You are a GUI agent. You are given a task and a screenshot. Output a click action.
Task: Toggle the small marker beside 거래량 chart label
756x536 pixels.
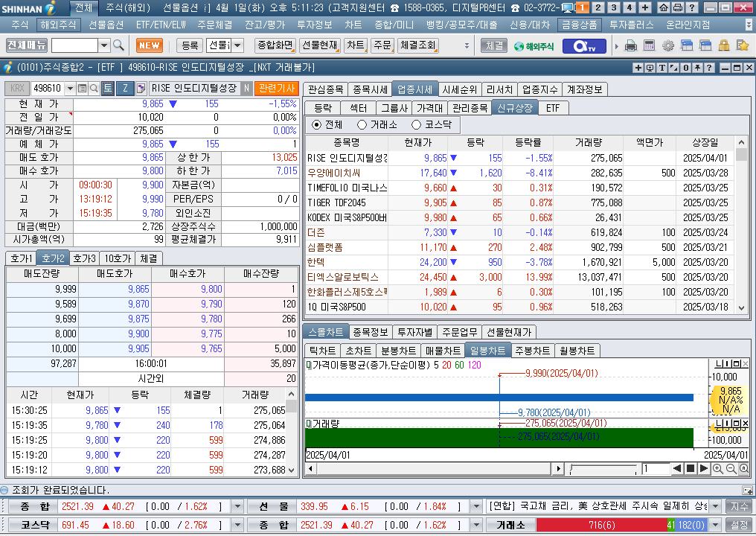pyautogui.click(x=309, y=424)
